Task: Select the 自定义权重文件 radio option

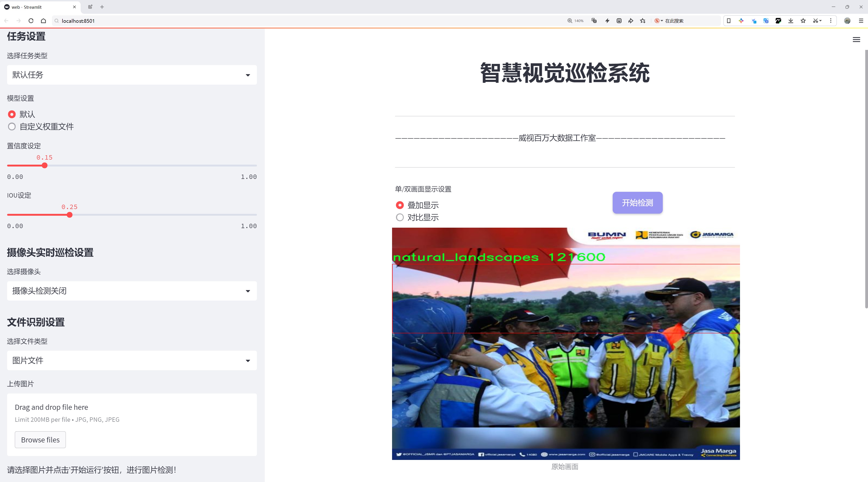Action: (12, 127)
